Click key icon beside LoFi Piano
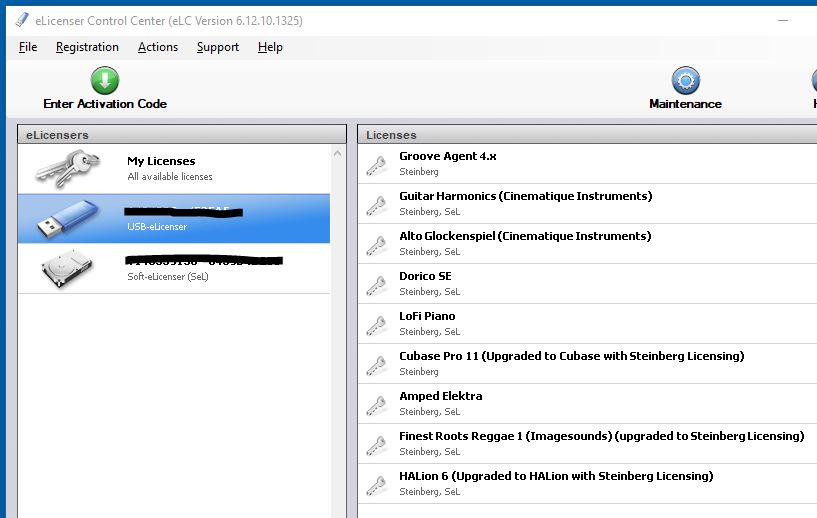This screenshot has width=817, height=518. click(376, 326)
